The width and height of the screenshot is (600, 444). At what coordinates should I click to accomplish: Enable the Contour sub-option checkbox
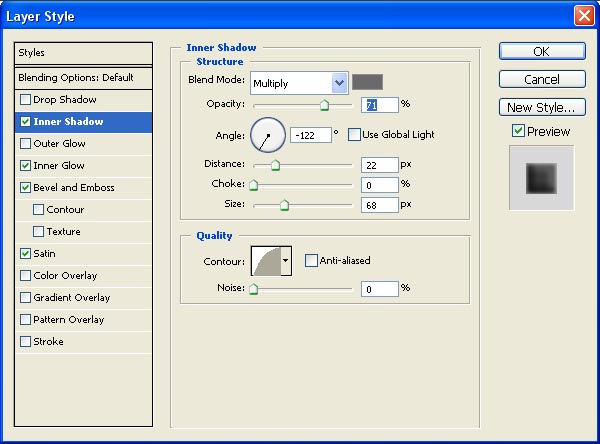(38, 210)
